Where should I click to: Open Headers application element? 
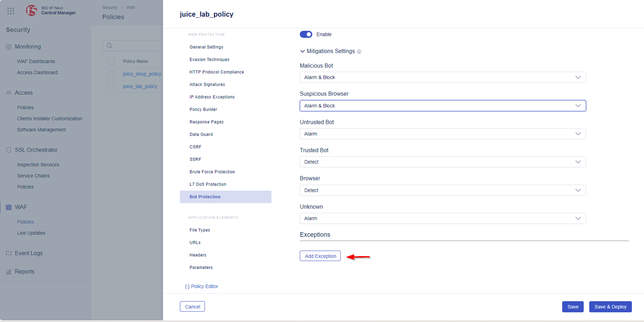point(198,255)
